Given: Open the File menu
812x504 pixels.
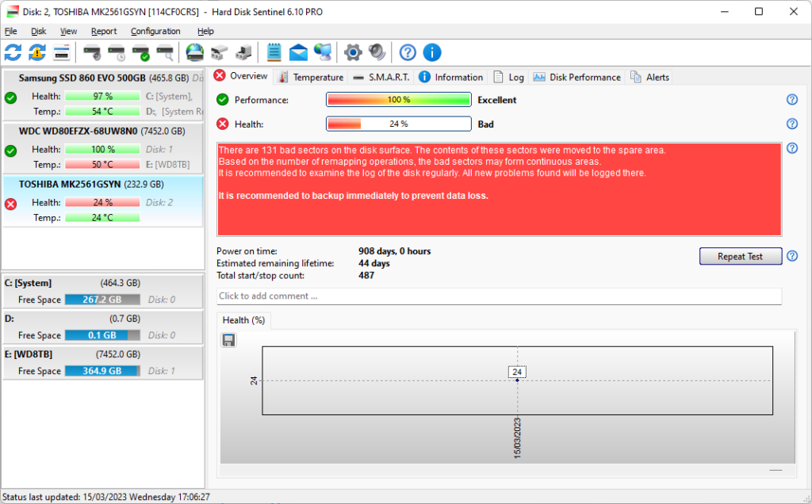Looking at the screenshot, I should tap(11, 31).
